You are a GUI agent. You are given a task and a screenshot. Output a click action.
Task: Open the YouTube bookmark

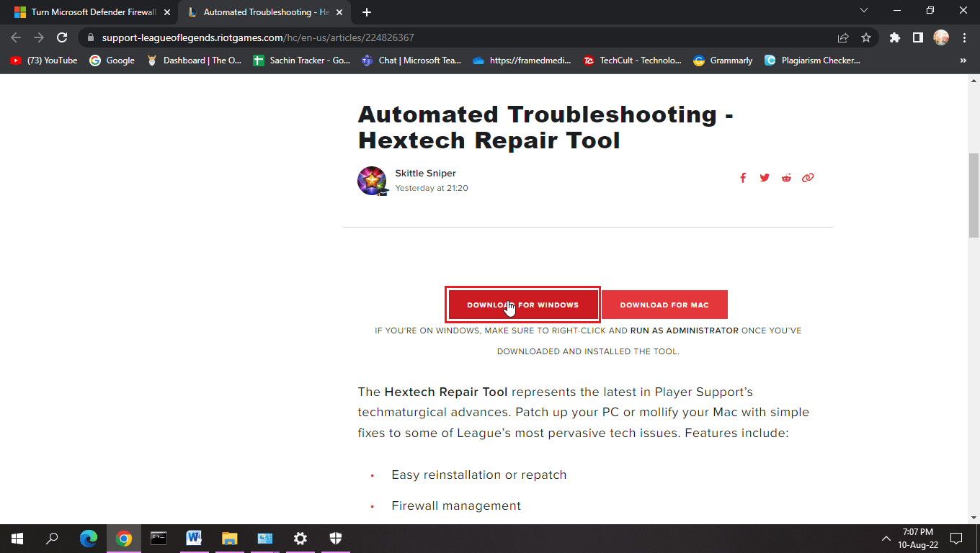[44, 60]
